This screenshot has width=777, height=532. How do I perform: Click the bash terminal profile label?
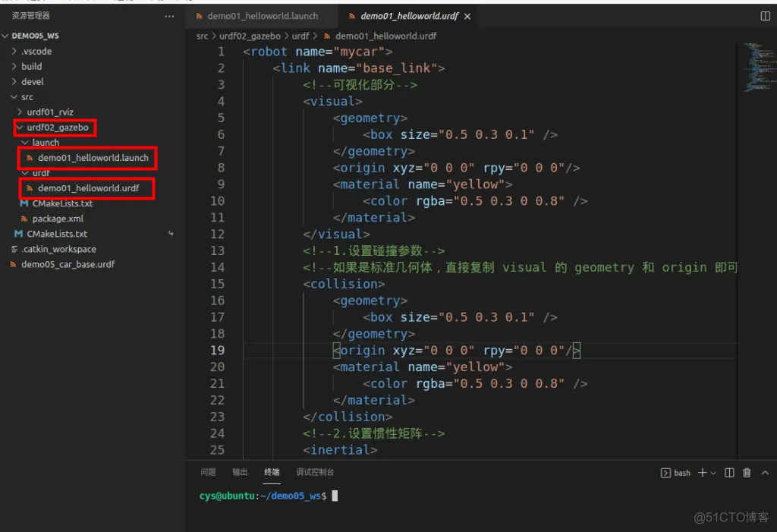click(x=682, y=473)
